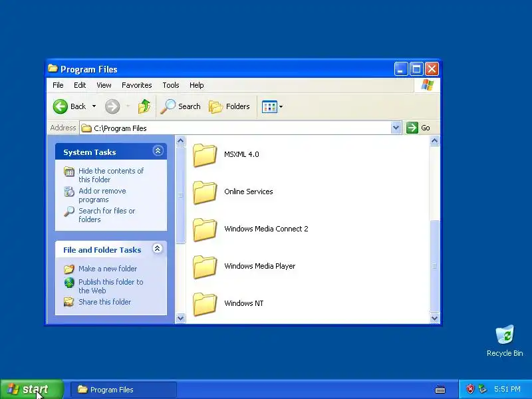
Task: Open the Back button history dropdown arrow
Action: 94,106
